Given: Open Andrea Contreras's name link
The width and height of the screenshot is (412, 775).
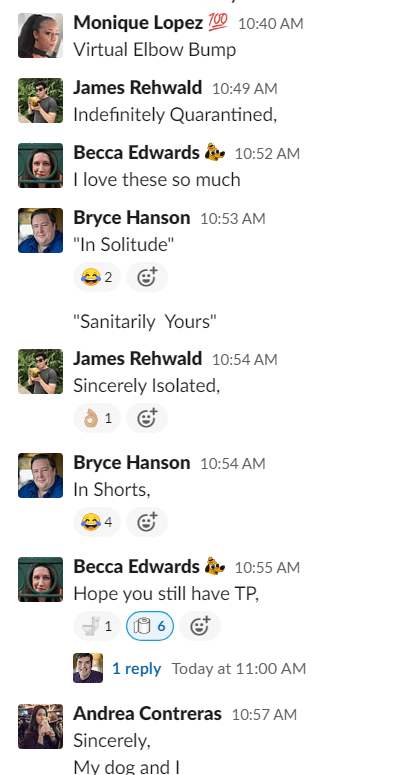Looking at the screenshot, I should [148, 714].
